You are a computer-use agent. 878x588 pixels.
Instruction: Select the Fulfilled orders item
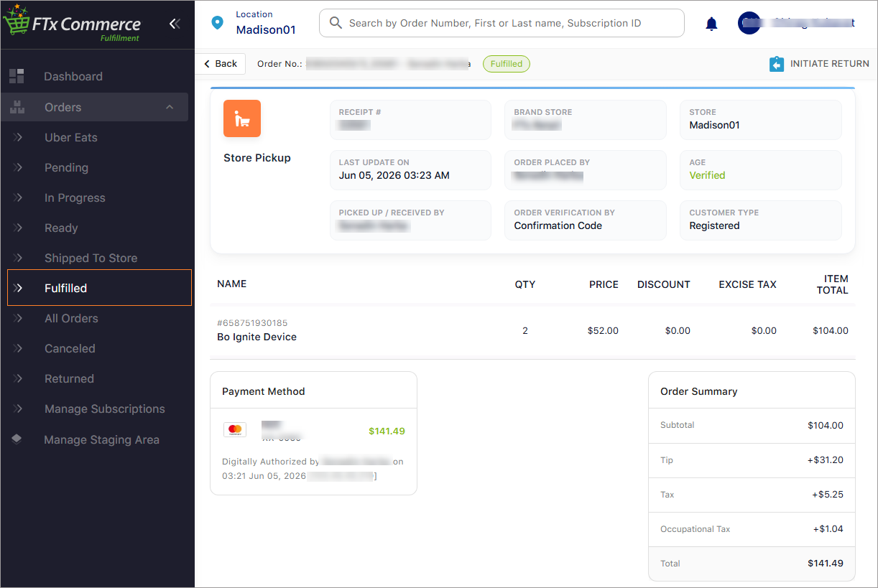click(99, 288)
